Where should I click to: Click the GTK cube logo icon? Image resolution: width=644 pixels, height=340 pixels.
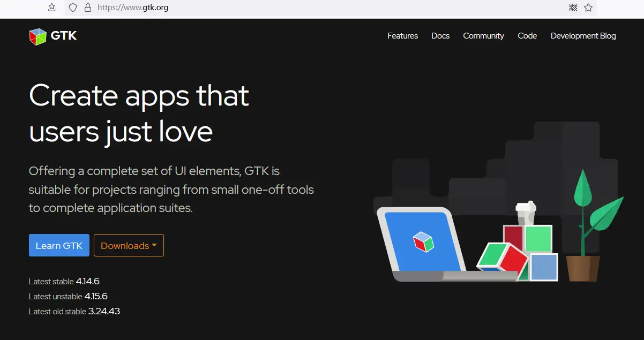point(38,36)
